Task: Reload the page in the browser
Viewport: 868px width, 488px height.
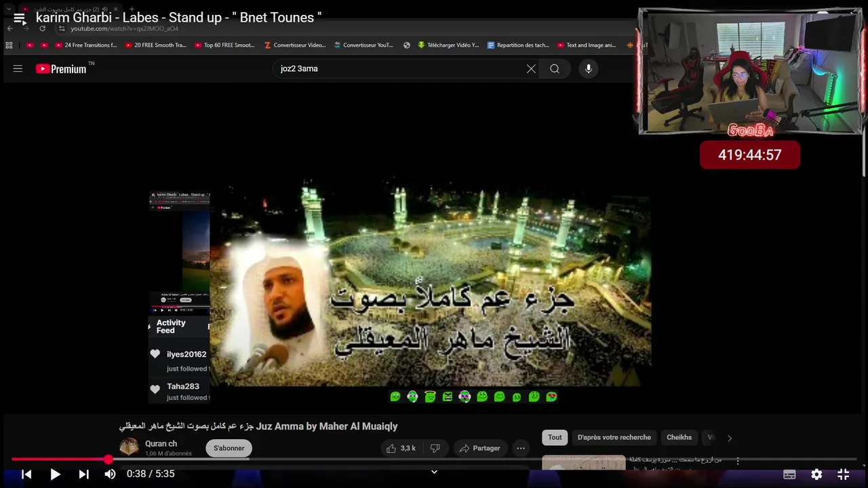Action: tap(42, 29)
